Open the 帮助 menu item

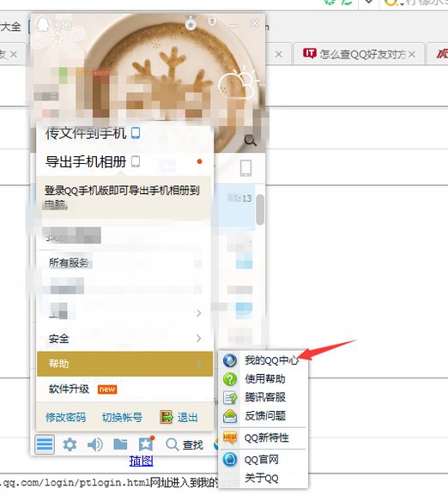[x=124, y=364]
